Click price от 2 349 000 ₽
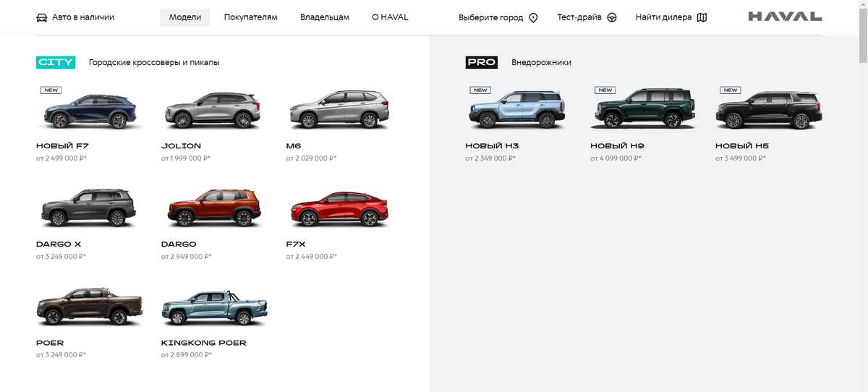The height and width of the screenshot is (392, 868). click(491, 158)
